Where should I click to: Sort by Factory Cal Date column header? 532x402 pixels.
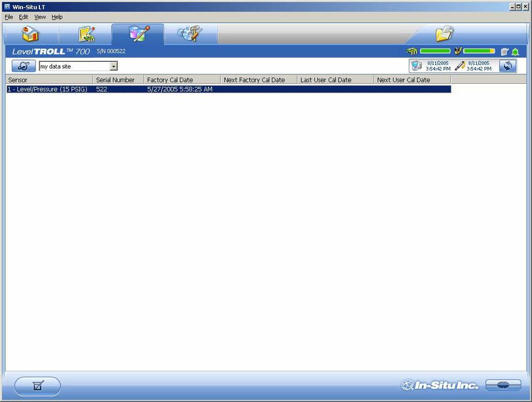tap(182, 80)
